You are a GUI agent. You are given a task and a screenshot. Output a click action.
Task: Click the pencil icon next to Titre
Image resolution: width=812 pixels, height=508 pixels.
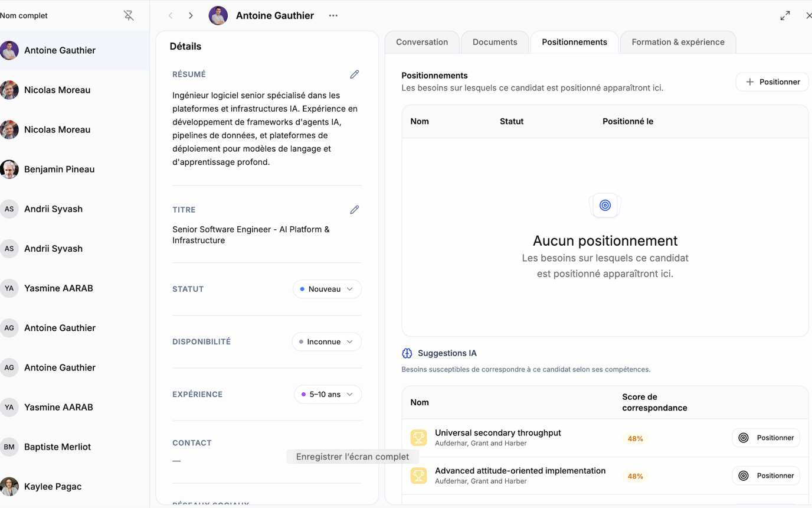pyautogui.click(x=354, y=210)
